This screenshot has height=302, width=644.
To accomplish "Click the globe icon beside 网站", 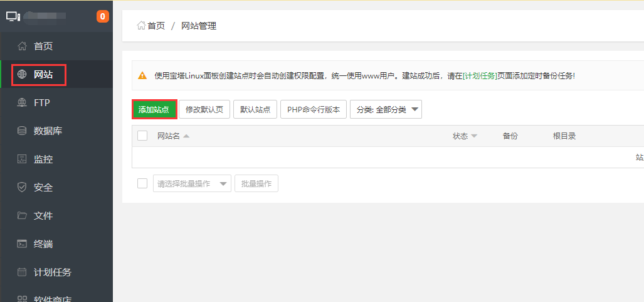I will 22,75.
